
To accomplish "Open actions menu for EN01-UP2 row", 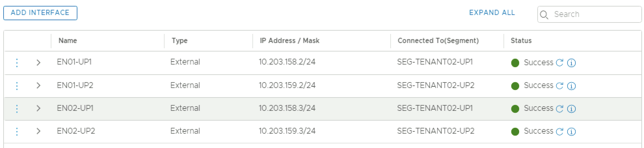I will 17,86.
